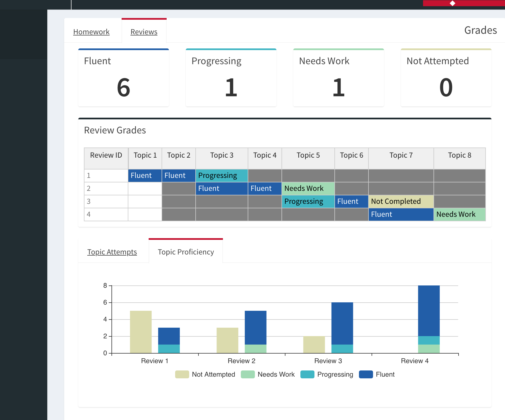Select the Reviews tab
Viewport: 505px width, 420px height.
(x=144, y=32)
